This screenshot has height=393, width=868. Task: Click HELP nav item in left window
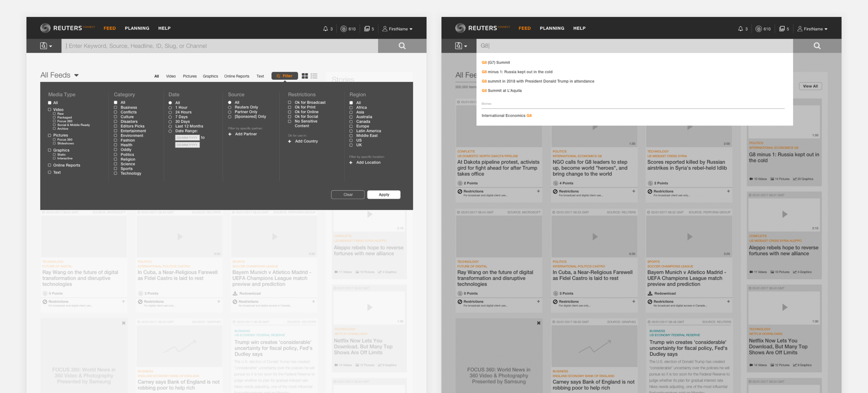[164, 28]
